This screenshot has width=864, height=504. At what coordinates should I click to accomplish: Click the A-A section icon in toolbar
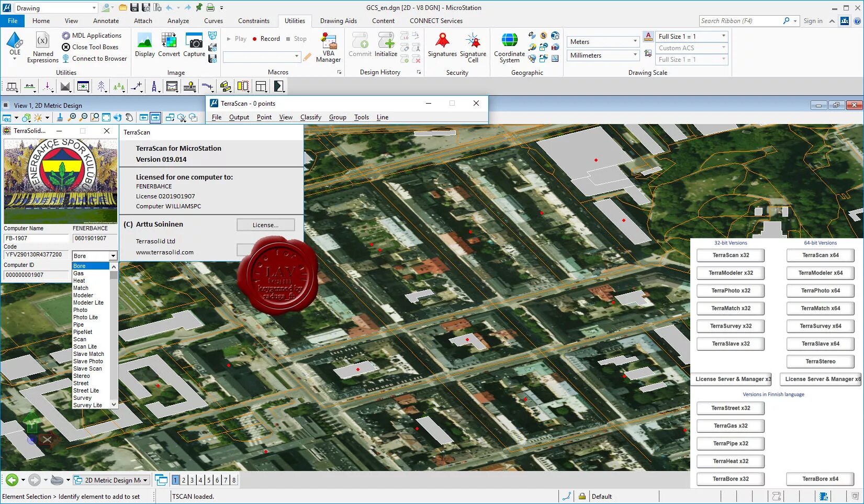coord(30,86)
